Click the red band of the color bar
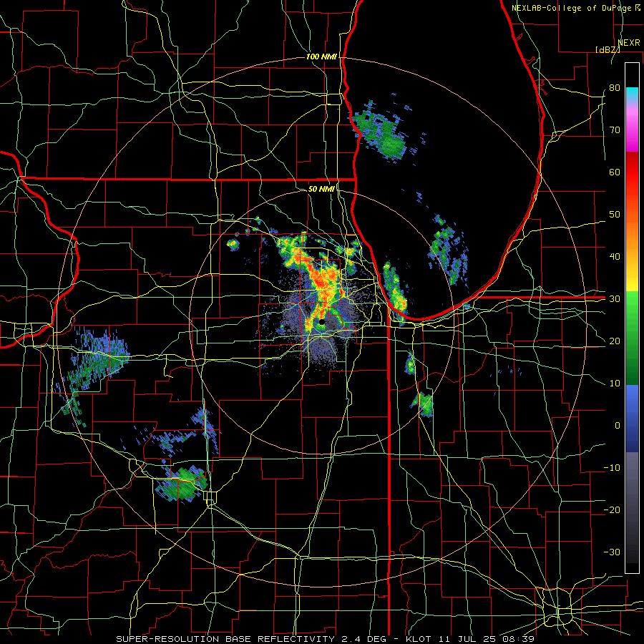 tap(632, 172)
